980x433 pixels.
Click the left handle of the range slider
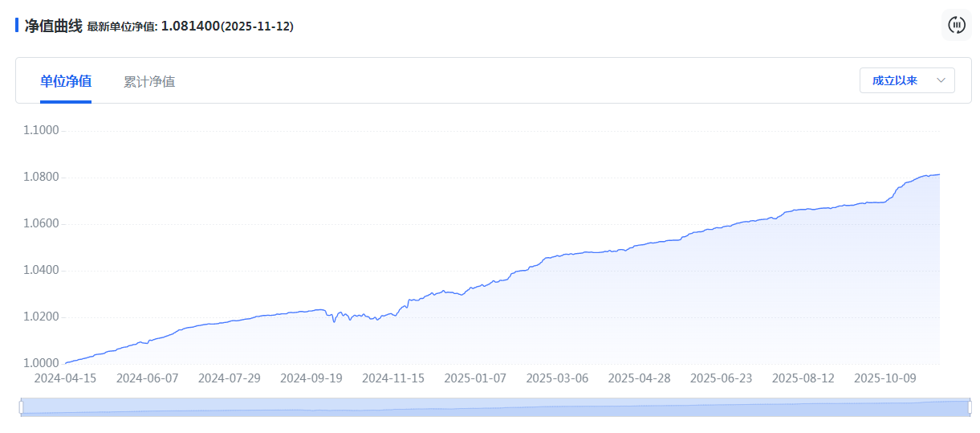21,408
